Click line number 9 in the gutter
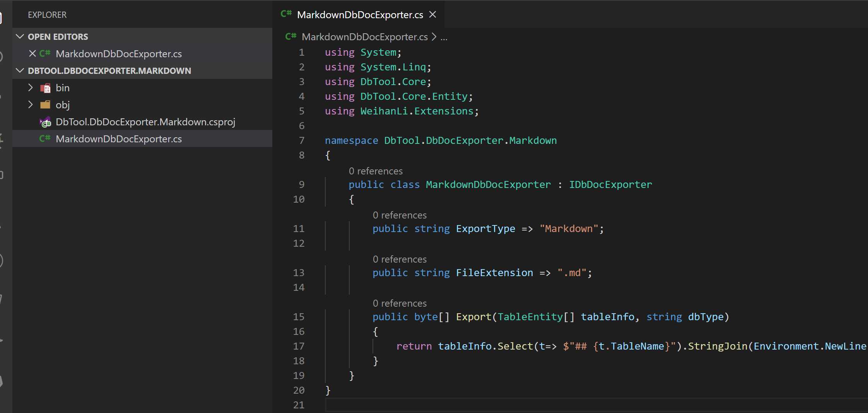Image resolution: width=868 pixels, height=413 pixels. pos(302,184)
